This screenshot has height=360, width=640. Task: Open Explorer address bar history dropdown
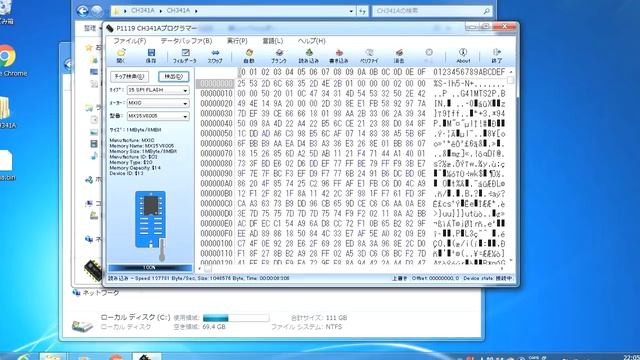(351, 11)
